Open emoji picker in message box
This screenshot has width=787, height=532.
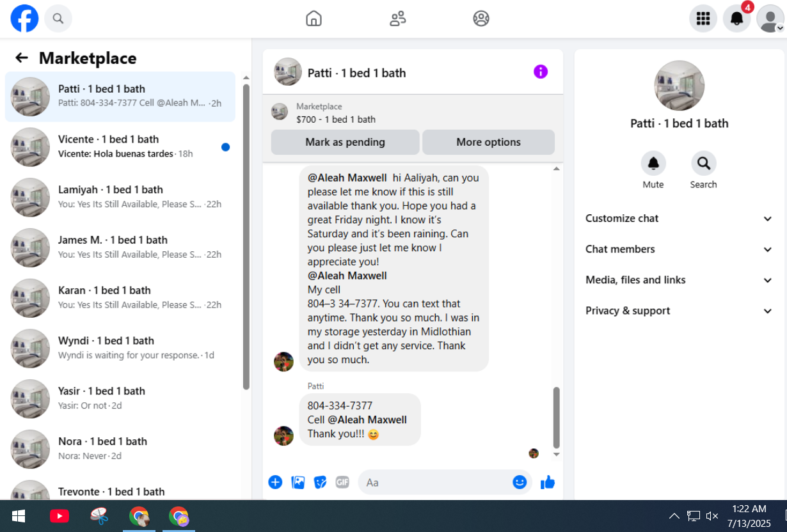coord(520,482)
